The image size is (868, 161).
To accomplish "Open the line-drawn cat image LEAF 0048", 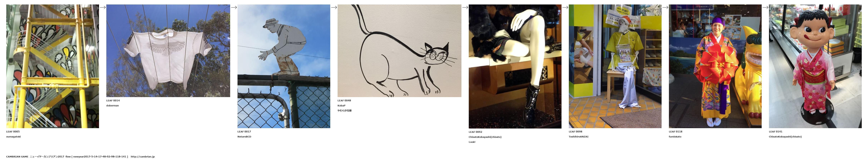I will click(399, 51).
